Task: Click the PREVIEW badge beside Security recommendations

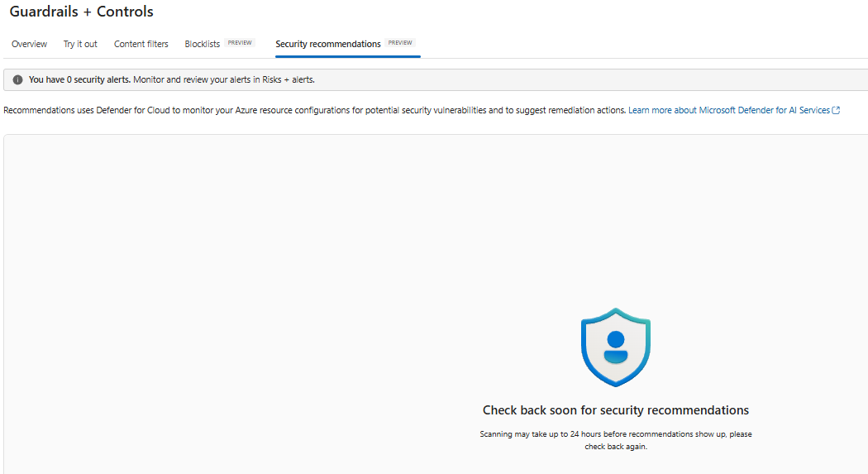Action: (400, 43)
